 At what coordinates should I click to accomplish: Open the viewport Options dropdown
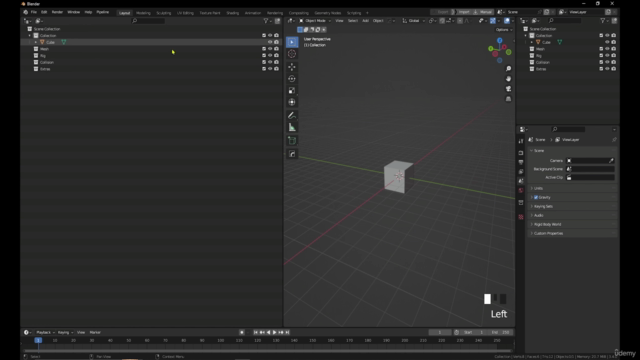(503, 30)
